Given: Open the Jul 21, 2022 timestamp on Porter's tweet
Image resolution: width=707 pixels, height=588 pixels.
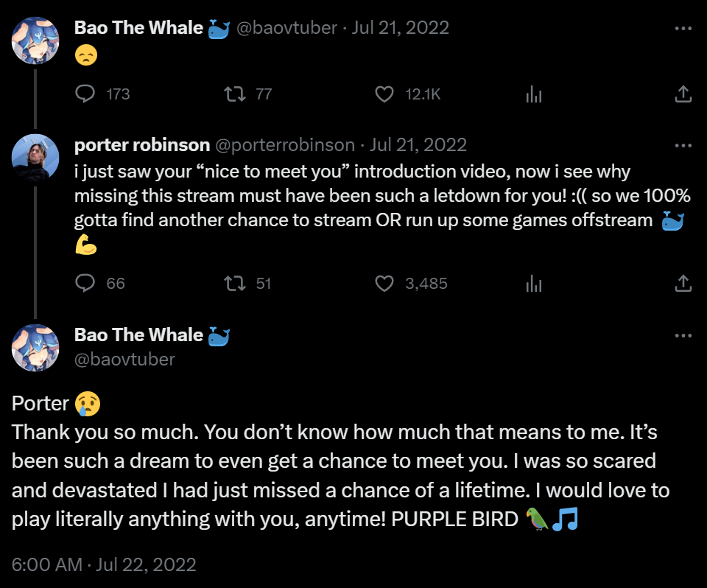Looking at the screenshot, I should 418,145.
